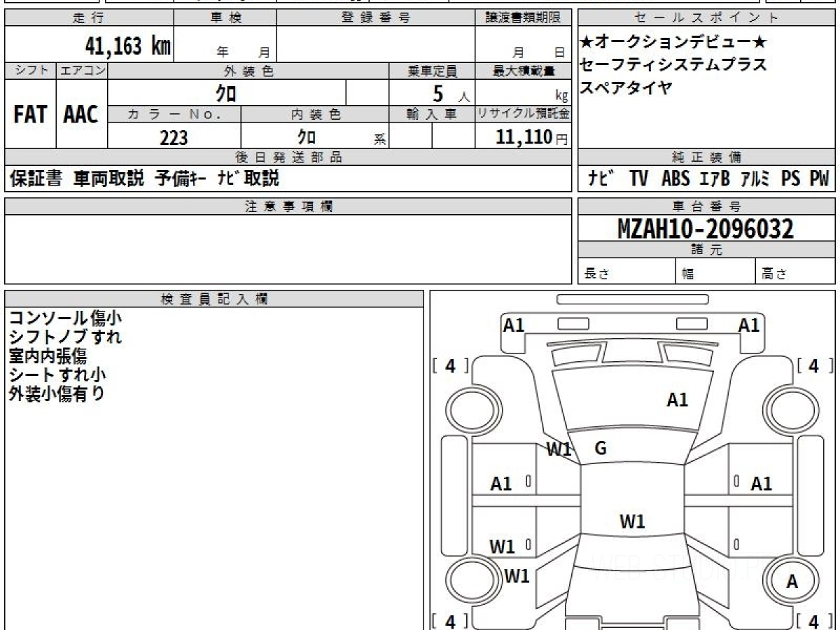Select the mileage value 41,163 km
This screenshot has height=630, width=840.
pyautogui.click(x=128, y=46)
